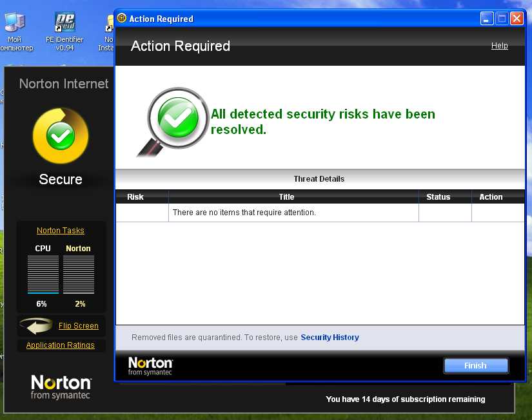Click the Norton usage meter

79,274
